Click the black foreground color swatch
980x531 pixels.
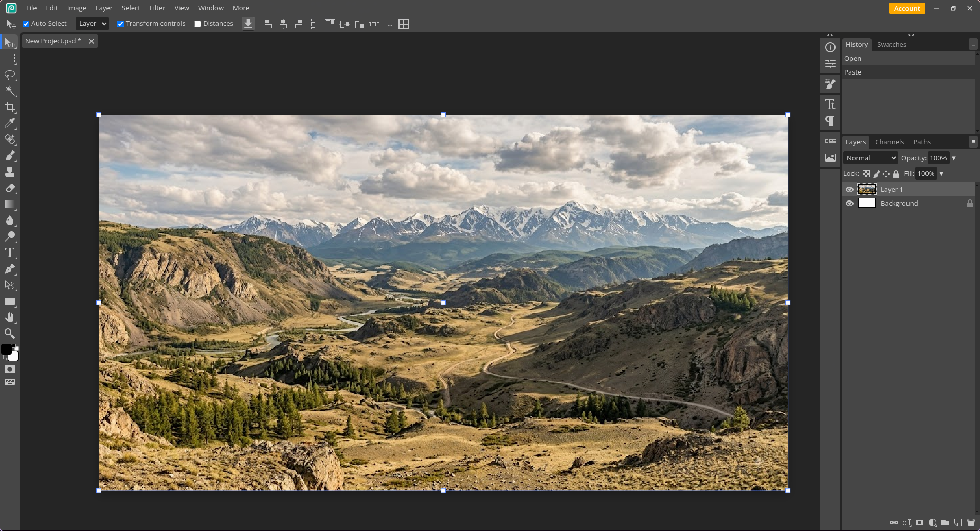click(6, 349)
